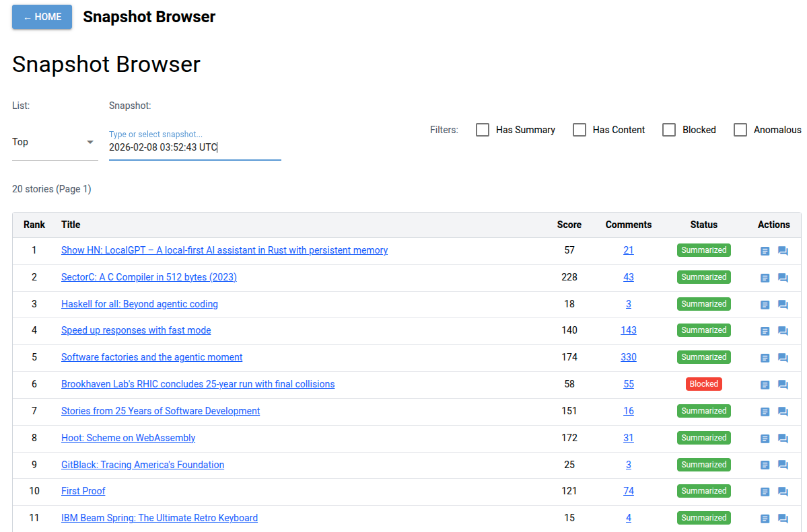
Task: Click the summary icon for First Proof
Action: click(765, 491)
